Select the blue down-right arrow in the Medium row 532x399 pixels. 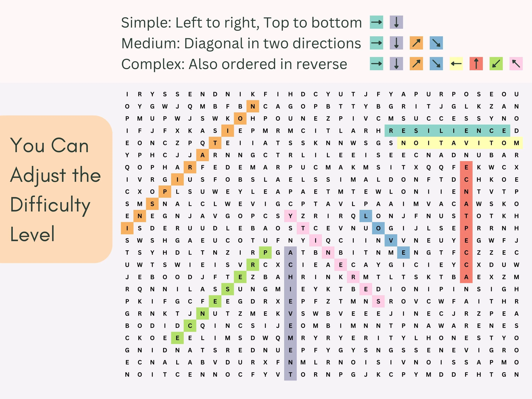point(436,43)
